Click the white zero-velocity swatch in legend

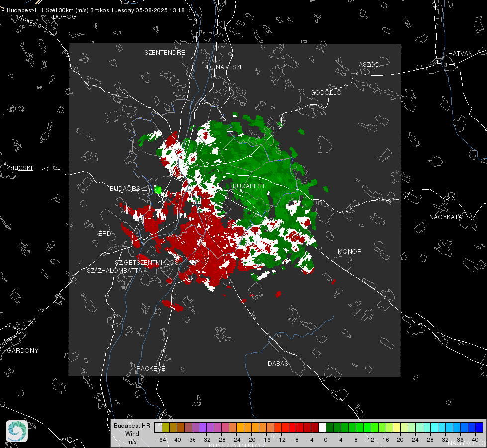click(x=322, y=427)
